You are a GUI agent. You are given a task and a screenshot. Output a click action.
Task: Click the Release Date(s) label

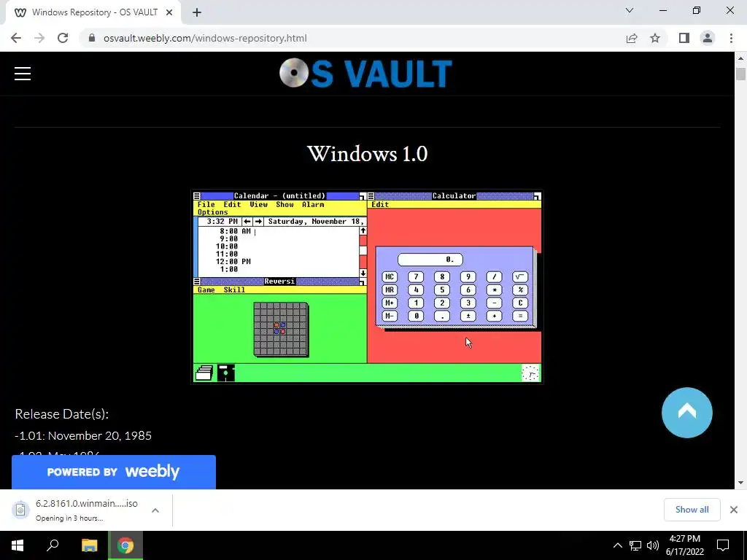[x=62, y=414]
